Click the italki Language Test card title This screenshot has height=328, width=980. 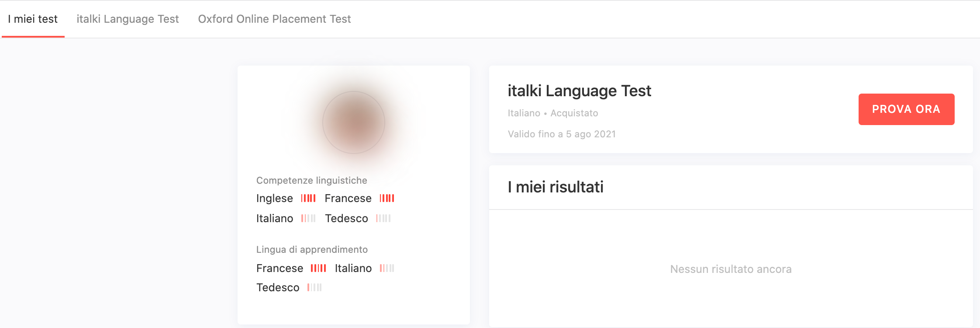click(x=579, y=91)
